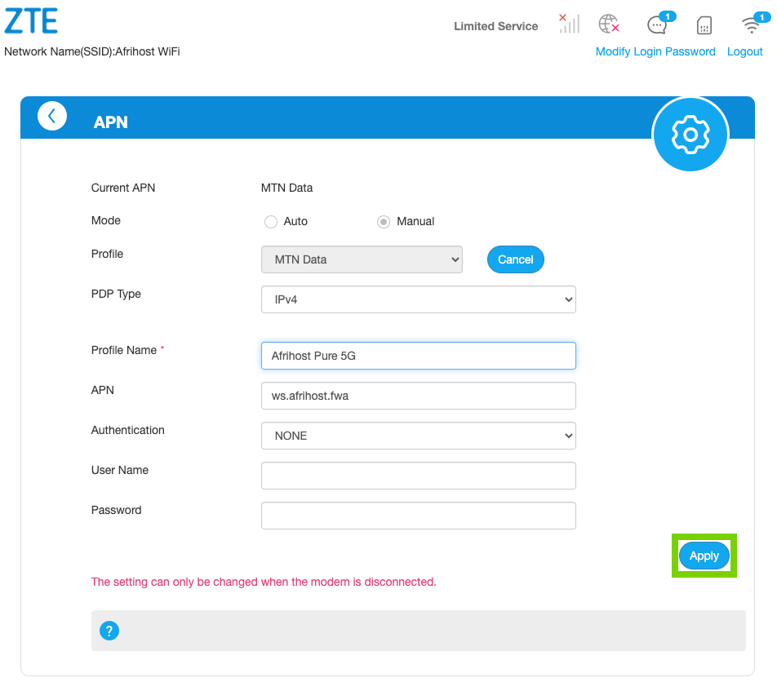Screen dimensions: 777x700
Task: Click the Wi-Fi connected devices icon
Action: [x=755, y=23]
